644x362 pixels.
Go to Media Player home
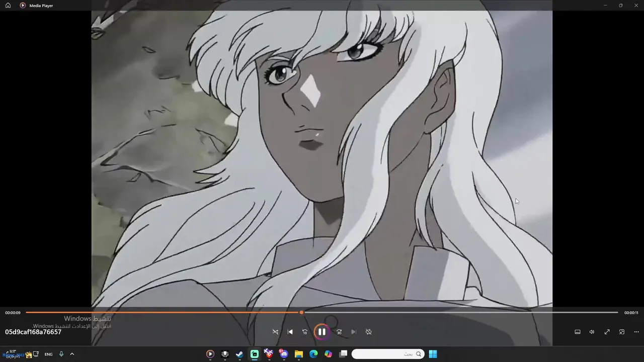pyautogui.click(x=8, y=5)
